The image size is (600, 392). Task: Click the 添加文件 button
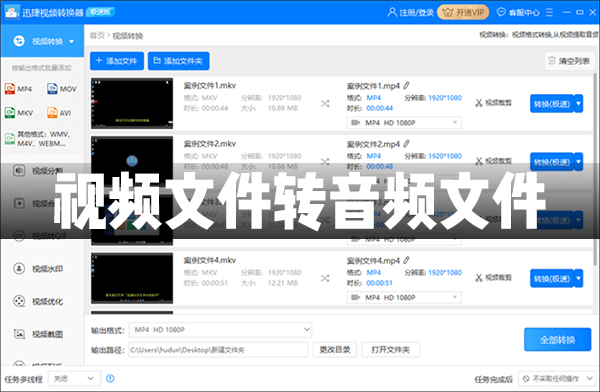pyautogui.click(x=117, y=61)
